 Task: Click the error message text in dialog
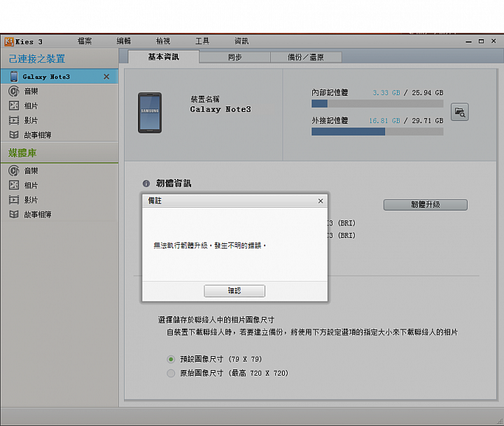[210, 246]
